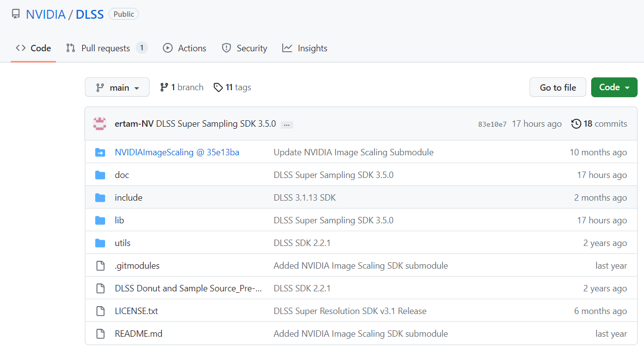
Task: Click the git branch icon inside main button
Action: click(x=100, y=87)
